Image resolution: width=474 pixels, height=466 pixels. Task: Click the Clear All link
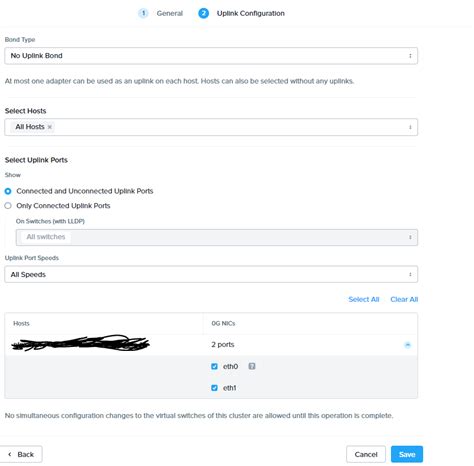point(404,300)
